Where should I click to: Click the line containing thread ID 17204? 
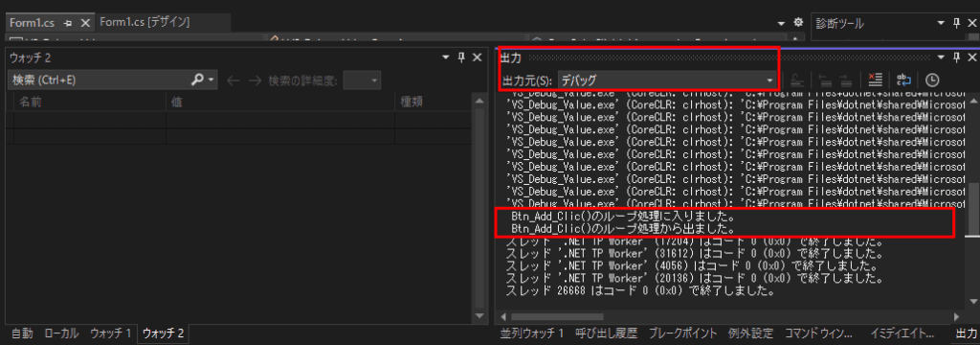[x=694, y=242]
